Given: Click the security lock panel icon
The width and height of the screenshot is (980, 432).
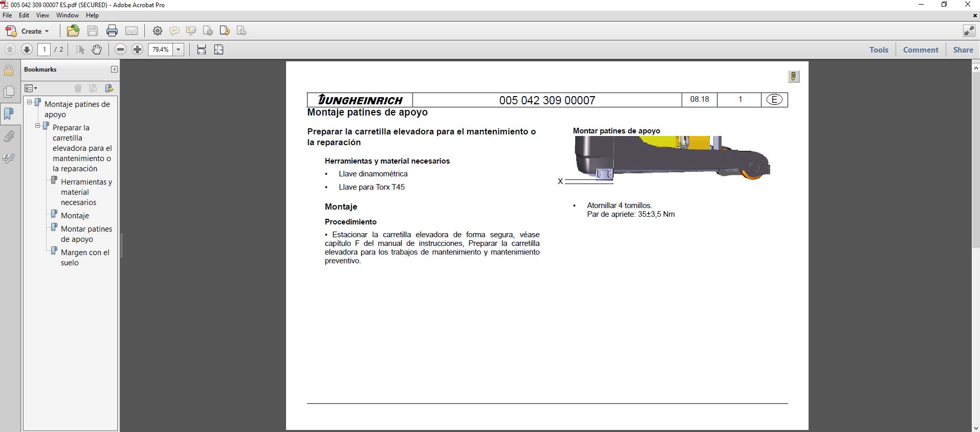Looking at the screenshot, I should tap(9, 70).
